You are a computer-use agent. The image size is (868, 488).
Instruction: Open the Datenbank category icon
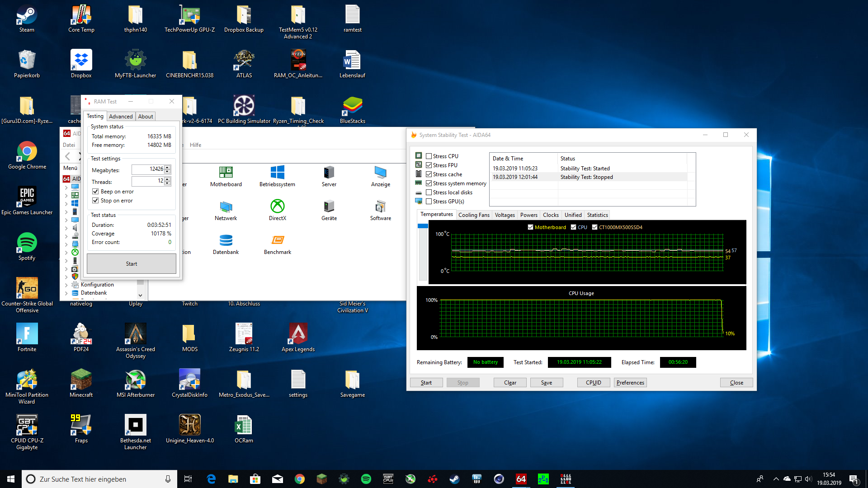(x=226, y=240)
